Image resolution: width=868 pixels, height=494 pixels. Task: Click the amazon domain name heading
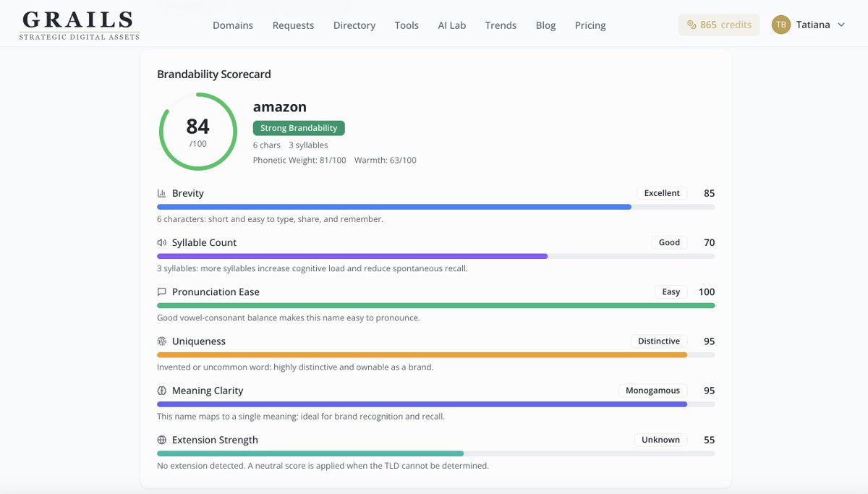[280, 107]
